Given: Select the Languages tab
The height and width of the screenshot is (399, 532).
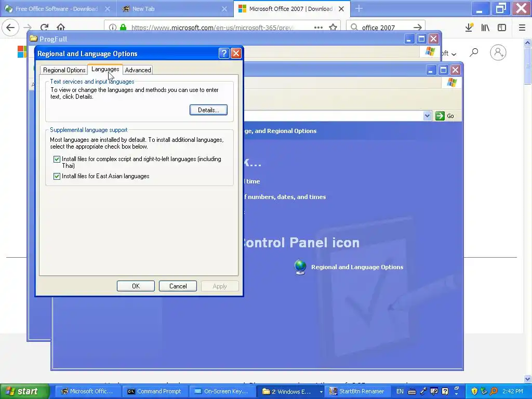Looking at the screenshot, I should 105,69.
